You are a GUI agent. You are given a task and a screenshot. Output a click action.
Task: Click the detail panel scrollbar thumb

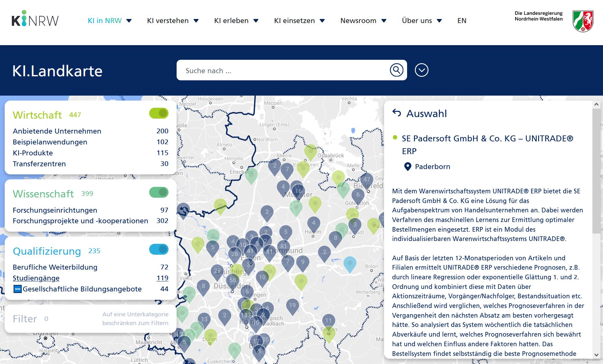coord(596,171)
